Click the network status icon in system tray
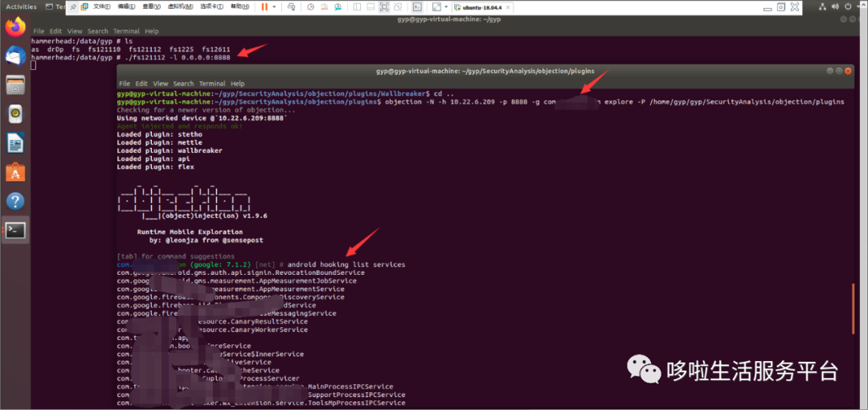This screenshot has width=868, height=410. [x=821, y=6]
